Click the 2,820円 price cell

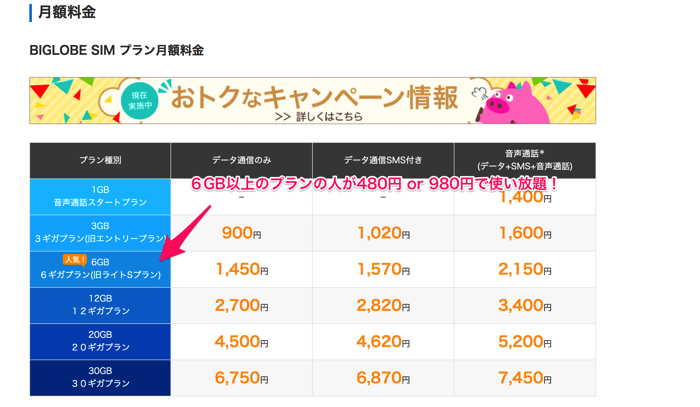tap(383, 305)
